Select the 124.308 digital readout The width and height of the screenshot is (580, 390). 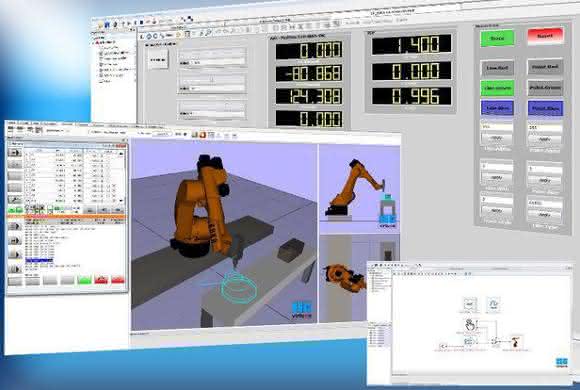(309, 96)
